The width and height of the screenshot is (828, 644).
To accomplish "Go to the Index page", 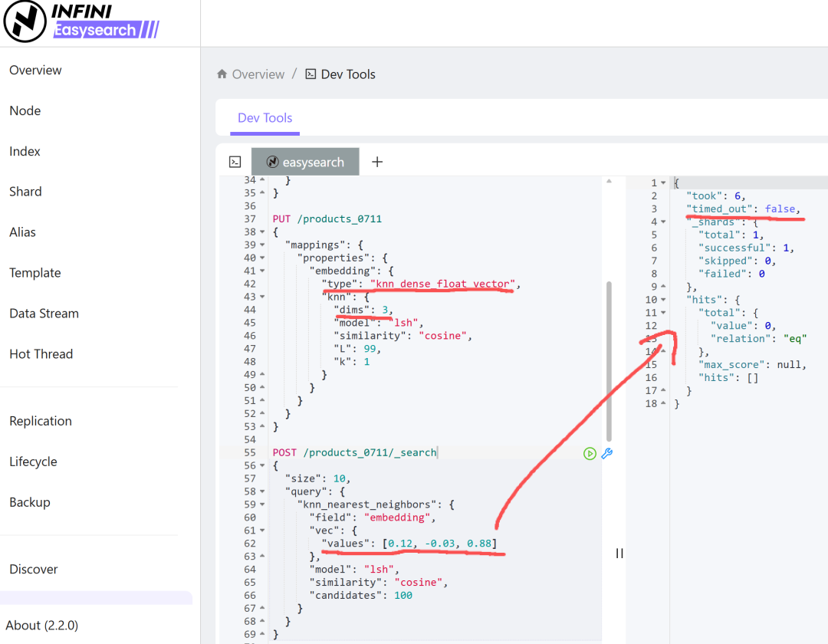I will click(x=25, y=152).
